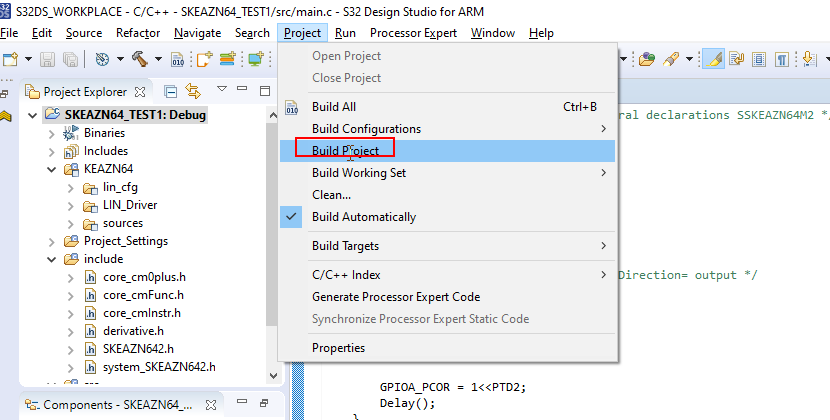Open Build Working Set submenu

[447, 173]
